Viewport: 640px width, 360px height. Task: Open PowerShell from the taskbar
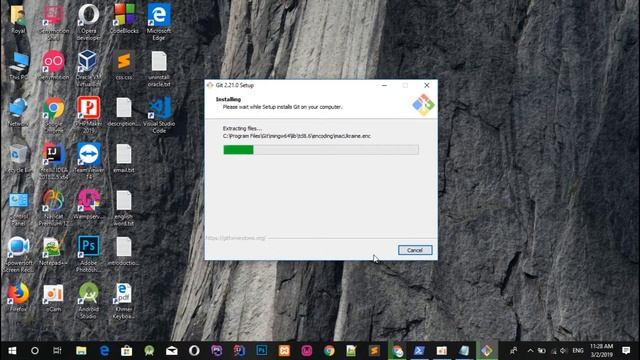point(419,351)
